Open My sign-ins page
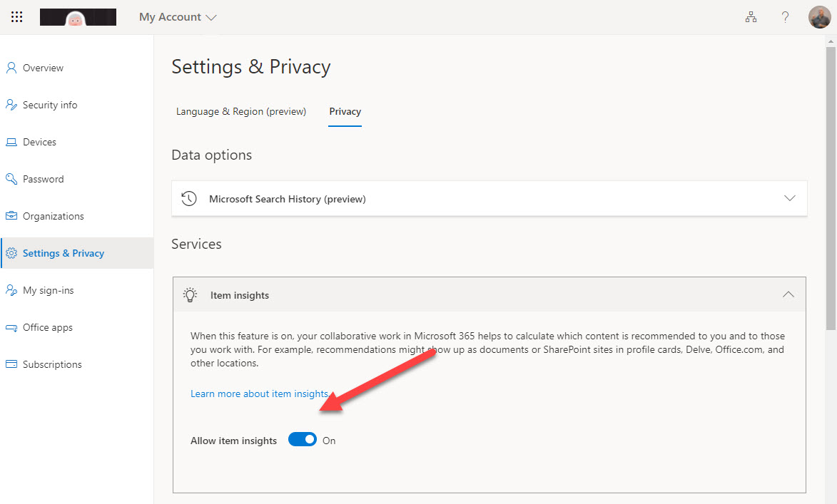837x504 pixels. point(49,290)
